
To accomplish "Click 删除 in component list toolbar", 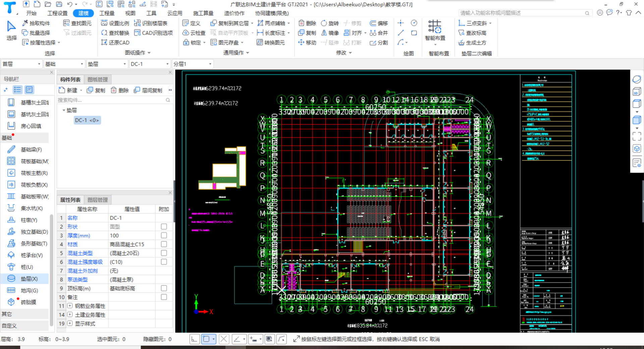I will [x=120, y=90].
